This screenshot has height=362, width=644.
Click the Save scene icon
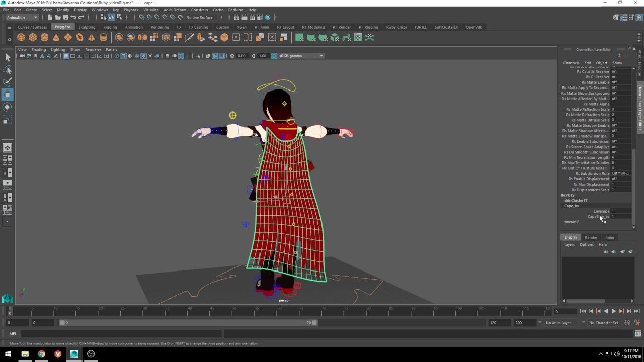tap(65, 17)
